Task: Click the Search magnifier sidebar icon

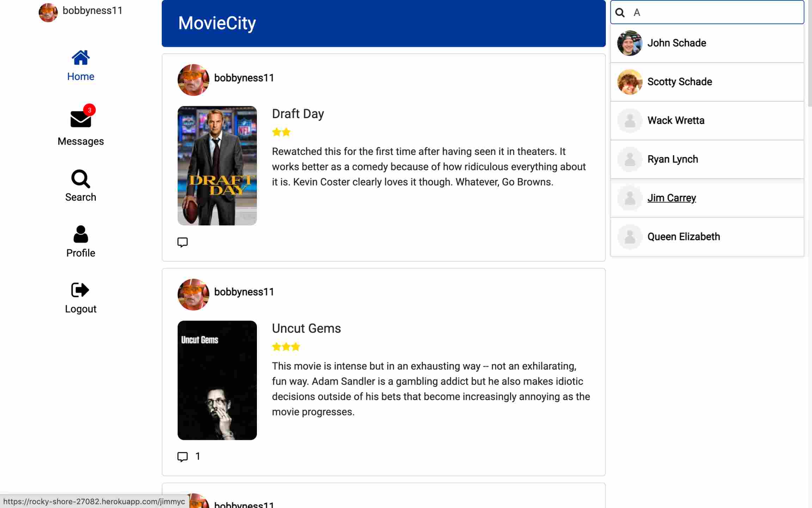Action: (80, 179)
